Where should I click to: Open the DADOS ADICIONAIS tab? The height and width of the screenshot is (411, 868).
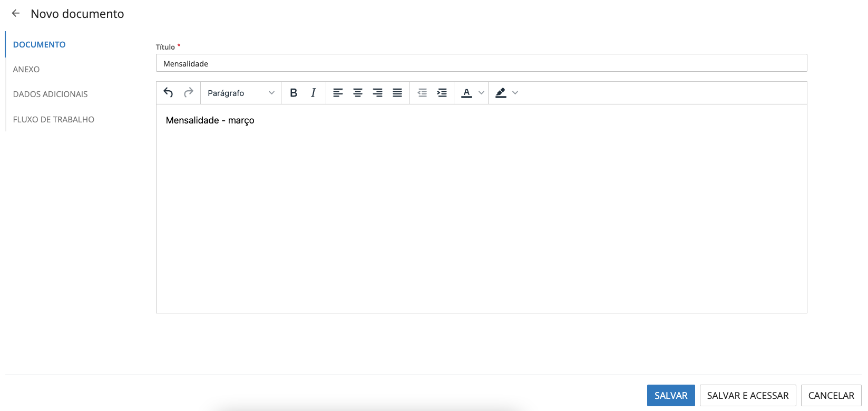(x=50, y=94)
